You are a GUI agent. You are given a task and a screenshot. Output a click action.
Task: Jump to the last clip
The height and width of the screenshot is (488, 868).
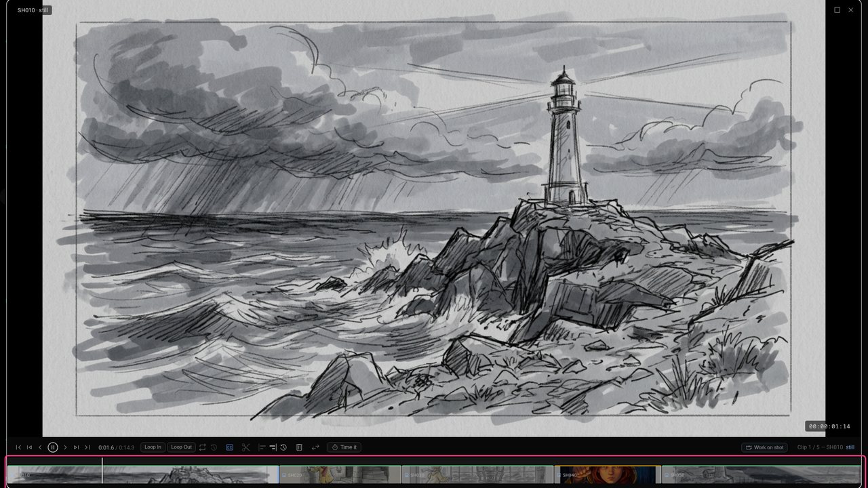click(87, 447)
